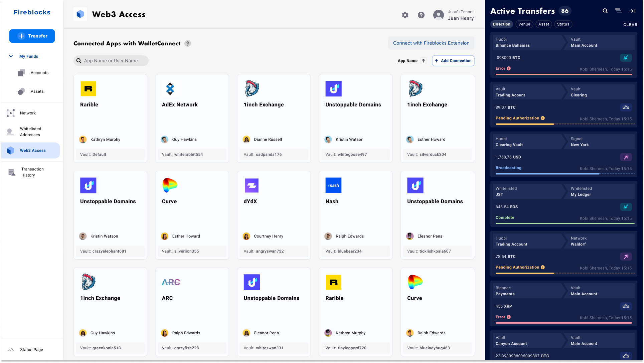Open the Direction filter

pos(502,24)
